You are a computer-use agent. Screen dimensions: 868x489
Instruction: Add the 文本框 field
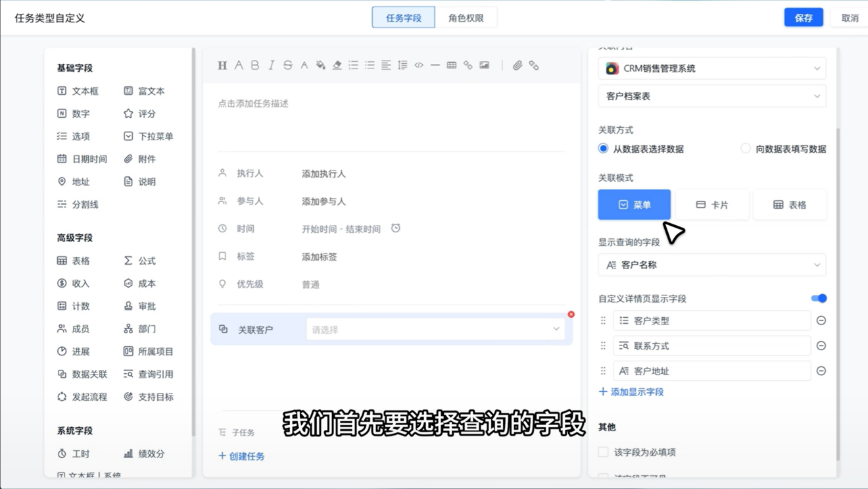(x=78, y=91)
